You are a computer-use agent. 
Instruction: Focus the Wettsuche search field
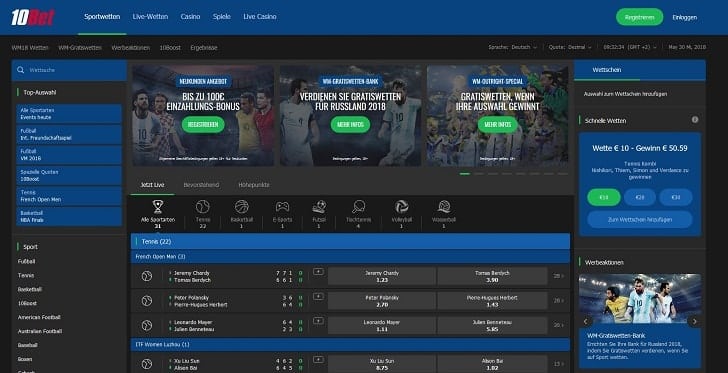click(x=70, y=70)
